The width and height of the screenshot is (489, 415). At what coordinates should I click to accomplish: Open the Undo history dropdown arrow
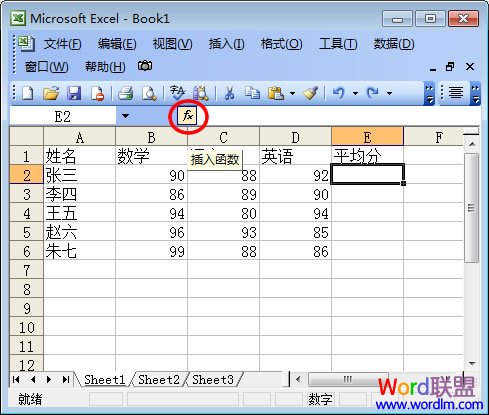355,93
